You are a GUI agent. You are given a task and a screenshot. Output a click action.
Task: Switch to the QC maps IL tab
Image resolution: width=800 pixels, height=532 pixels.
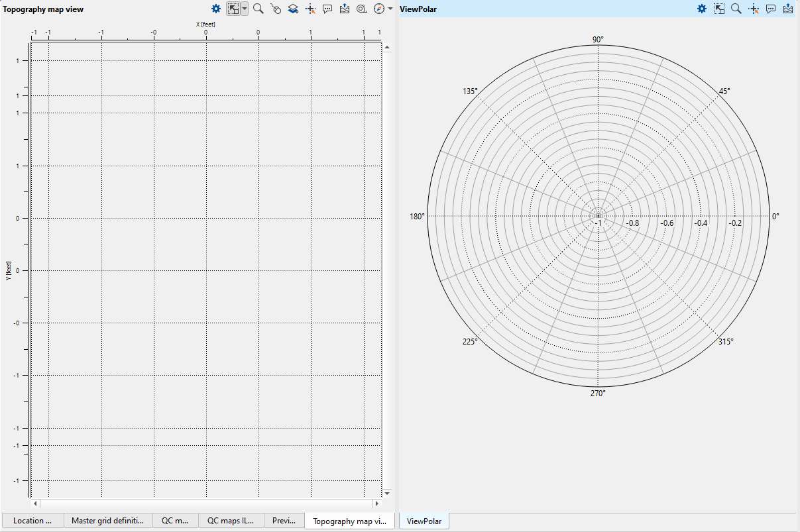point(231,521)
